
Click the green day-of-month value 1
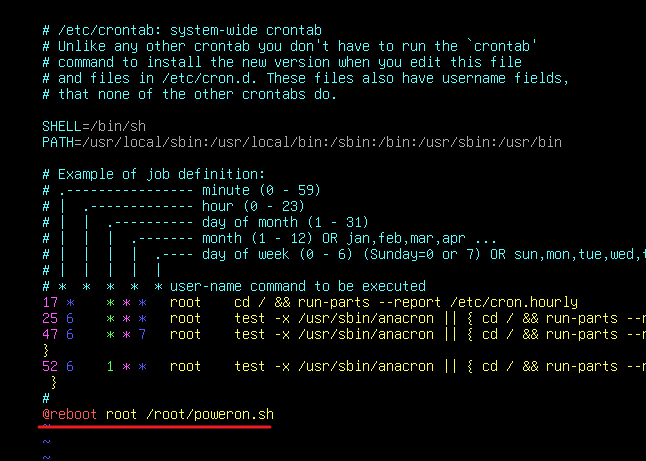tap(110, 366)
